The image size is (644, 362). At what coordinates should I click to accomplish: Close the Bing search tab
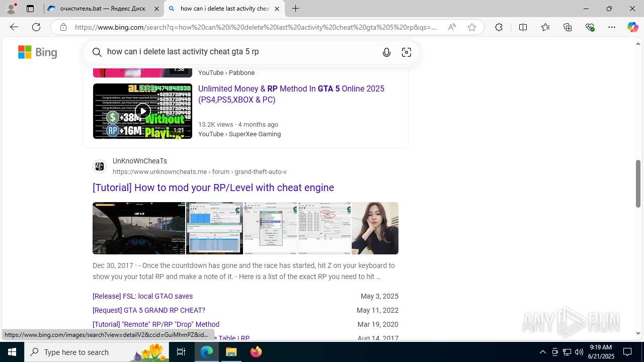[277, 9]
